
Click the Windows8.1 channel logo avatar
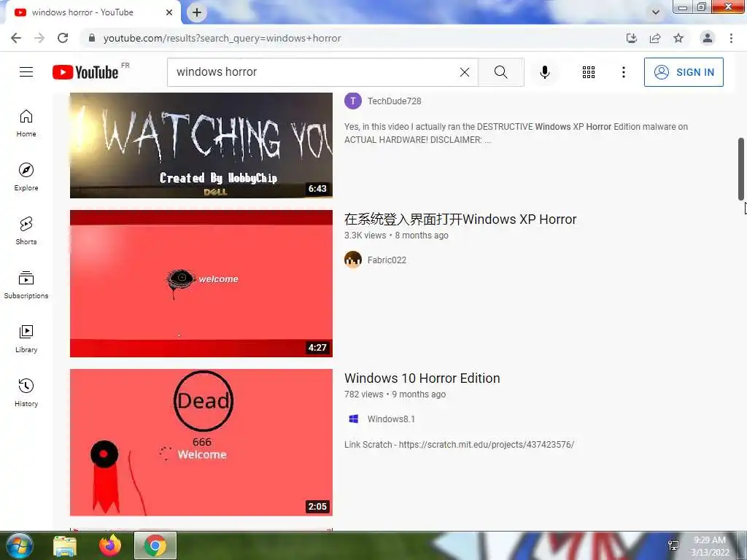pyautogui.click(x=353, y=419)
